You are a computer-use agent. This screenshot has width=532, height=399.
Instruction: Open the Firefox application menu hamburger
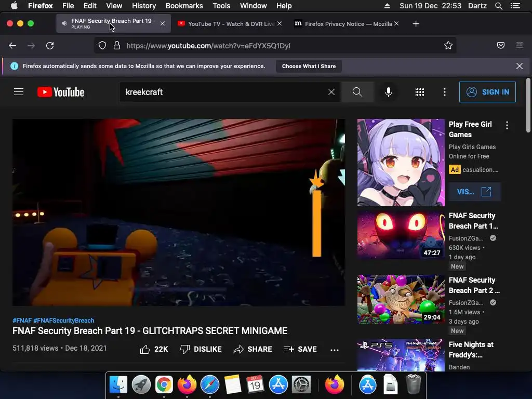click(520, 45)
